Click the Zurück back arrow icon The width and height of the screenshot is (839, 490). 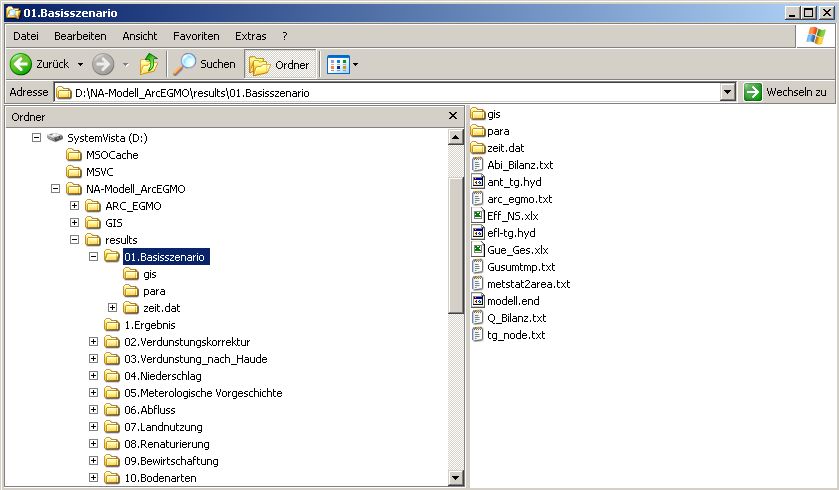21,64
